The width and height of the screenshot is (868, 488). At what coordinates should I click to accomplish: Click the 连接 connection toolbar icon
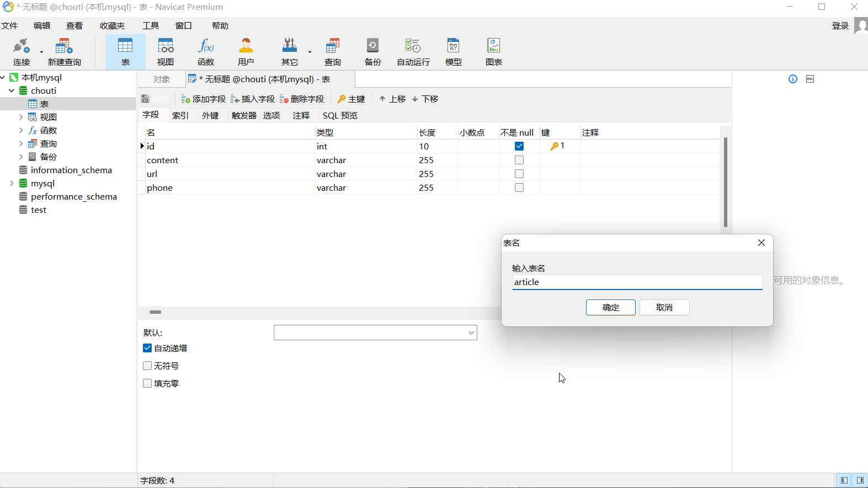point(22,52)
